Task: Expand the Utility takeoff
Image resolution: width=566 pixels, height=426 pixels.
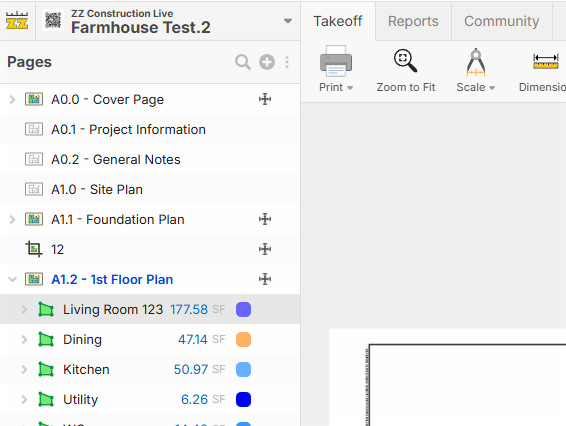Action: tap(24, 399)
